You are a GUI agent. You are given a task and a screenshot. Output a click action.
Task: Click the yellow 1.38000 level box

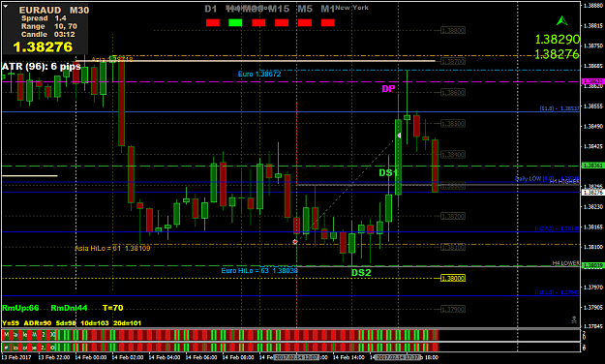point(453,278)
